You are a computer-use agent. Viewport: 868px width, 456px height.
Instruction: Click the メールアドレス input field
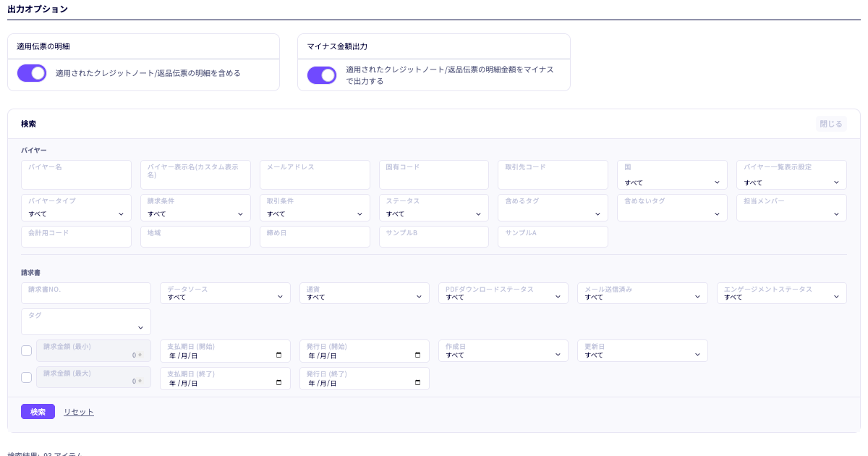(x=315, y=175)
